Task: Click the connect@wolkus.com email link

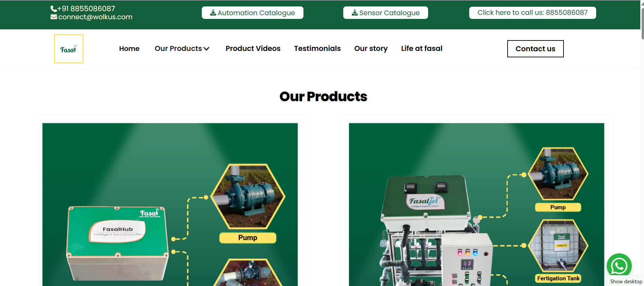Action: click(95, 17)
